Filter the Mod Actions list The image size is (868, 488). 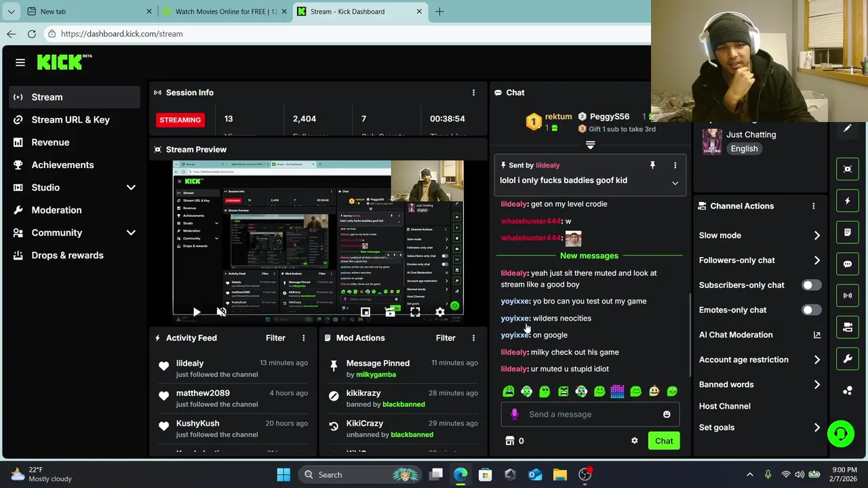pyautogui.click(x=446, y=338)
